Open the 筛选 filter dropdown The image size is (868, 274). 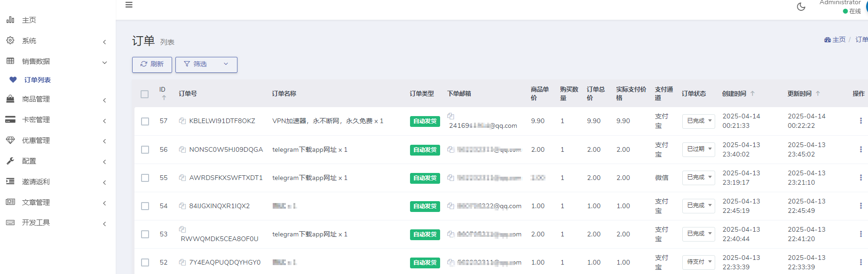pos(206,64)
